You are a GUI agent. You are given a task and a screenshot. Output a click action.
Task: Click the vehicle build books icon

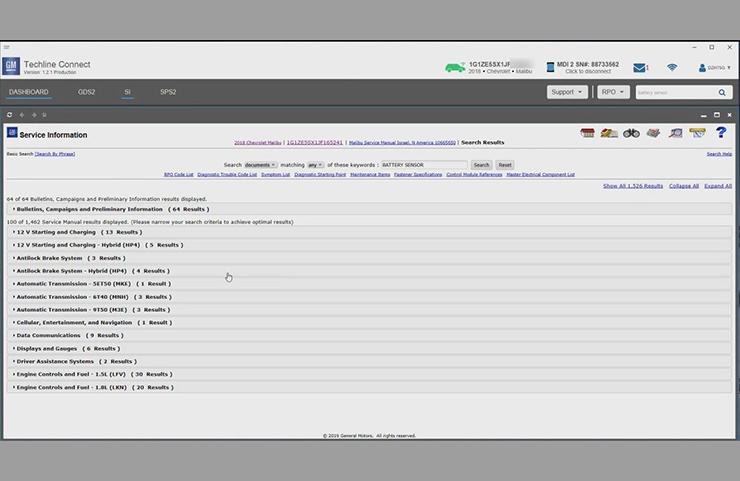tap(609, 133)
